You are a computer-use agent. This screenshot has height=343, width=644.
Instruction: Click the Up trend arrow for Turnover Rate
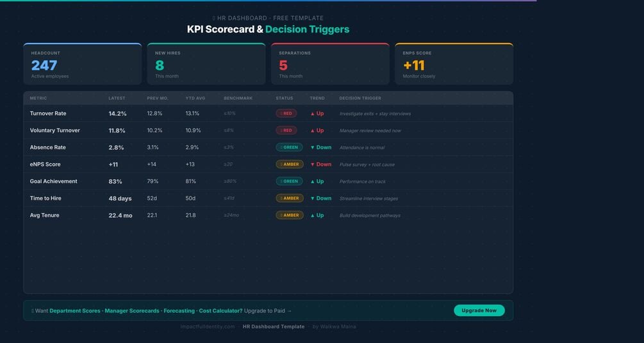(x=317, y=114)
